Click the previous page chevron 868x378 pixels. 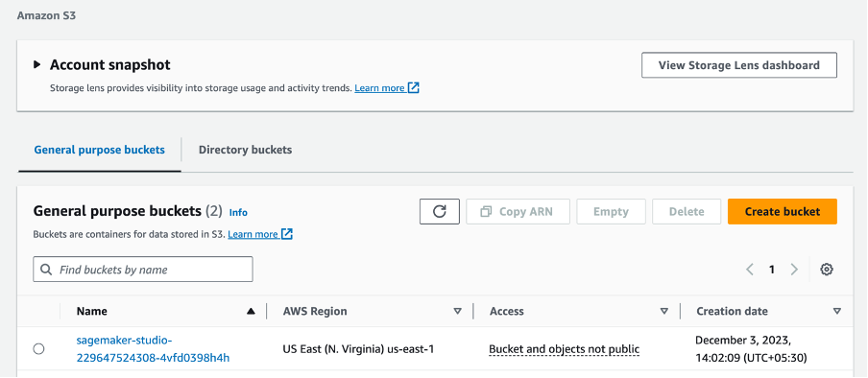pos(750,270)
